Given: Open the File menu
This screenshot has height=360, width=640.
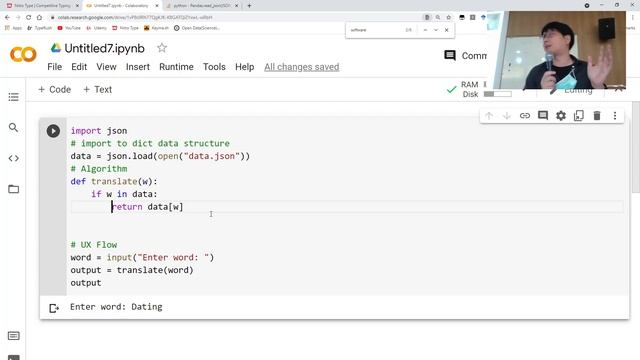Looking at the screenshot, I should click(x=55, y=67).
